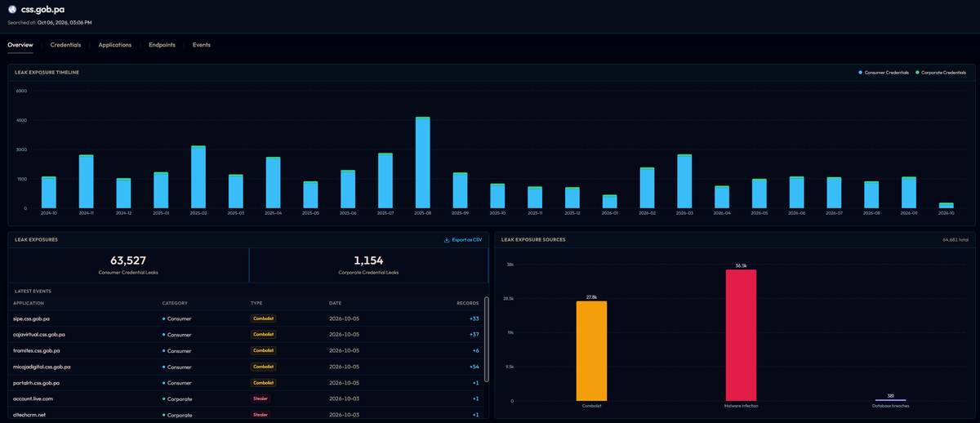The height and width of the screenshot is (423, 980).
Task: Click the red Malware infection bar
Action: [741, 336]
